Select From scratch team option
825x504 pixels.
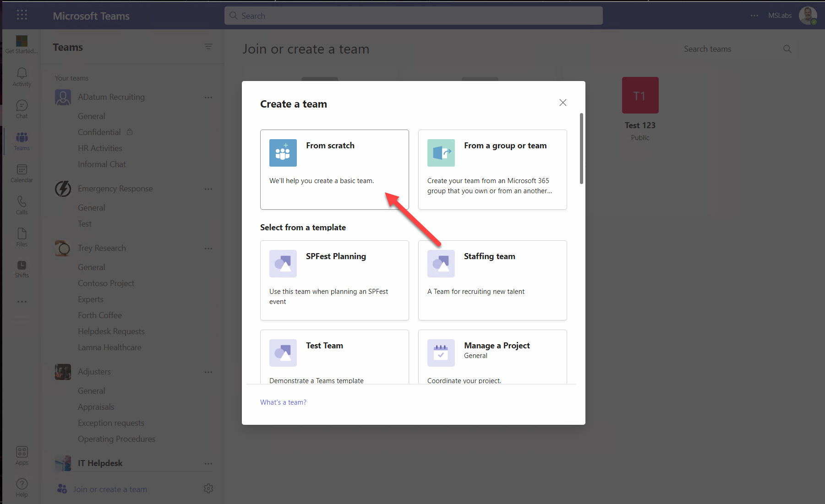coord(334,169)
